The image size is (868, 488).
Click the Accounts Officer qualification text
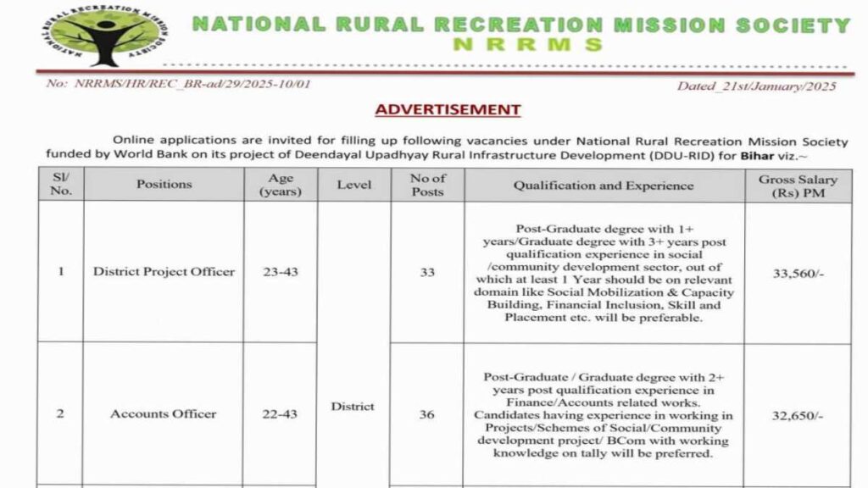604,415
